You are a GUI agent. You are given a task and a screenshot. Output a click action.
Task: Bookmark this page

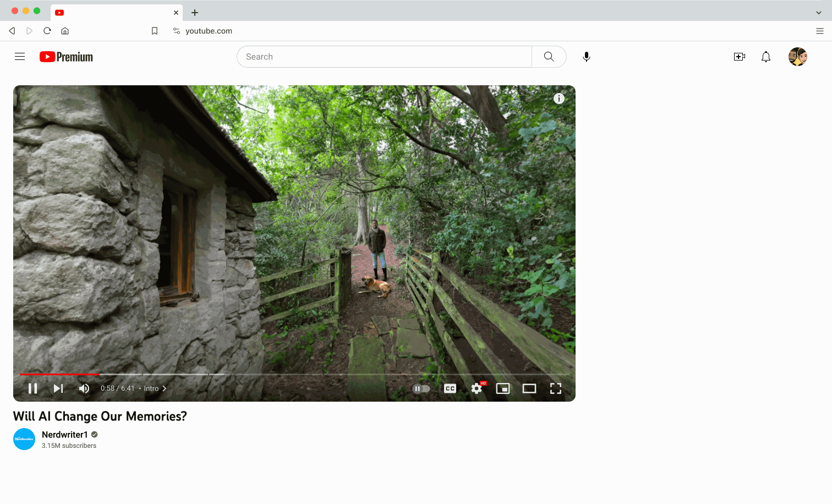click(x=155, y=31)
